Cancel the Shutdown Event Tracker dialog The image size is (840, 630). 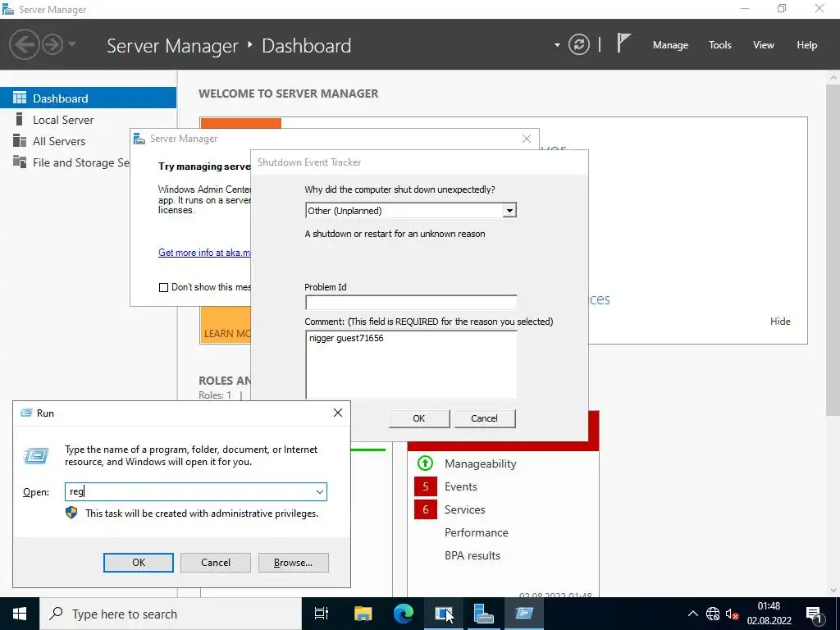[x=484, y=418]
